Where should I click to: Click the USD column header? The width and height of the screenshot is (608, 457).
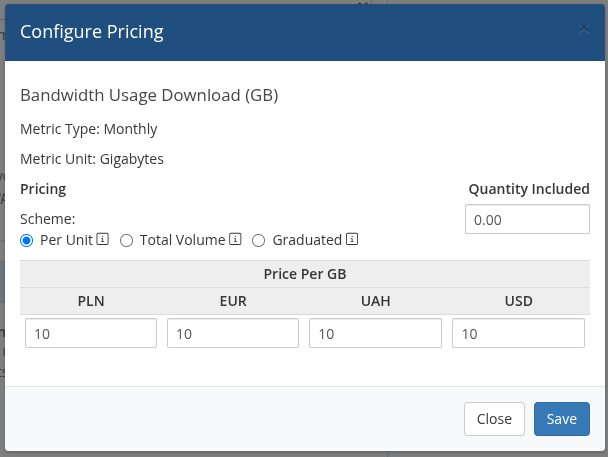pyautogui.click(x=518, y=301)
